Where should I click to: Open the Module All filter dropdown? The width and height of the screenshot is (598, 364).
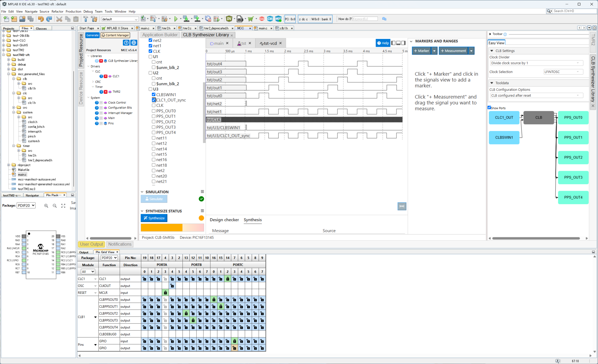pos(88,272)
